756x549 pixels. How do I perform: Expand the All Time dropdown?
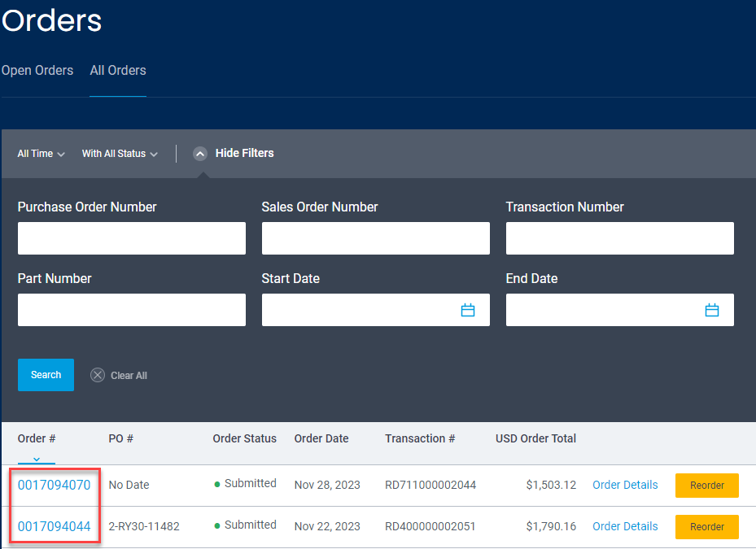[x=41, y=154]
